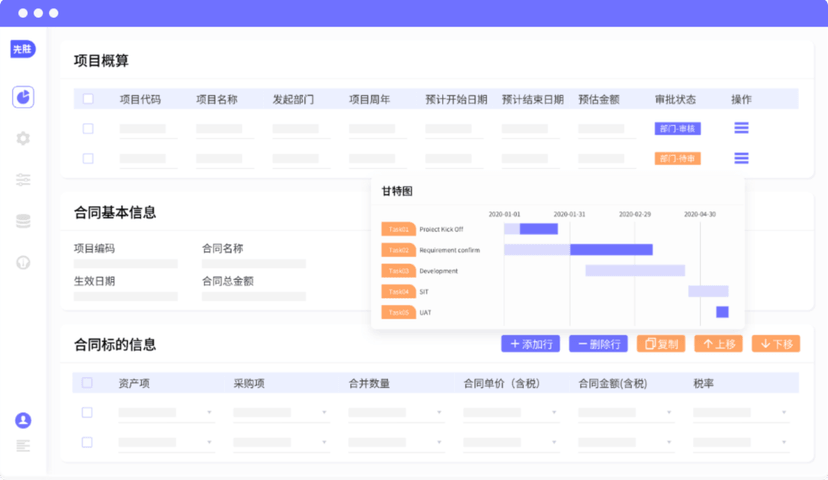Click the 发起部门 column header
Screen dimensions: 828x480
293,99
